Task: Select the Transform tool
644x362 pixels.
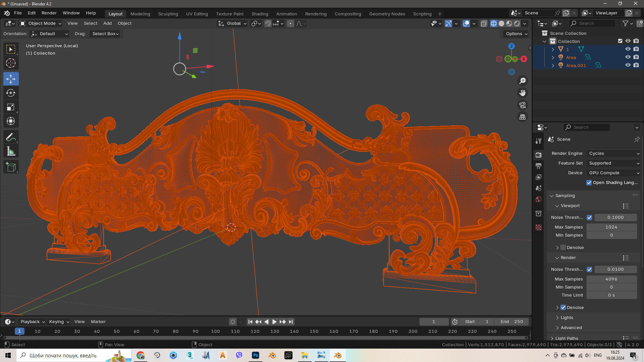Action: tap(11, 121)
